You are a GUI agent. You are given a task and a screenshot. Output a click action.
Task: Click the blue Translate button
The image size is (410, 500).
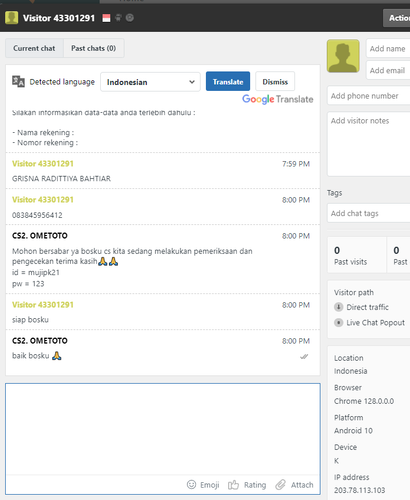(228, 81)
